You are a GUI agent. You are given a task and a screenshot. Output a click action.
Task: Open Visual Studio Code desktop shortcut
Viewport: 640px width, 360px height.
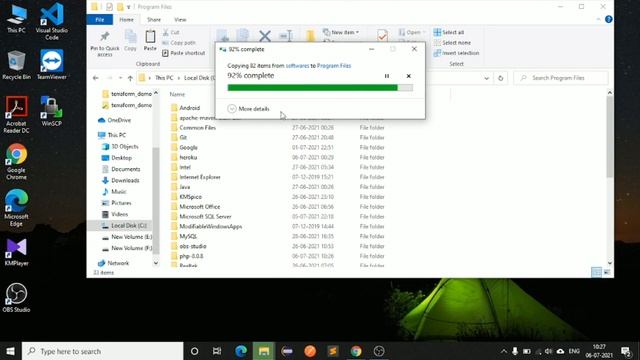tap(52, 21)
